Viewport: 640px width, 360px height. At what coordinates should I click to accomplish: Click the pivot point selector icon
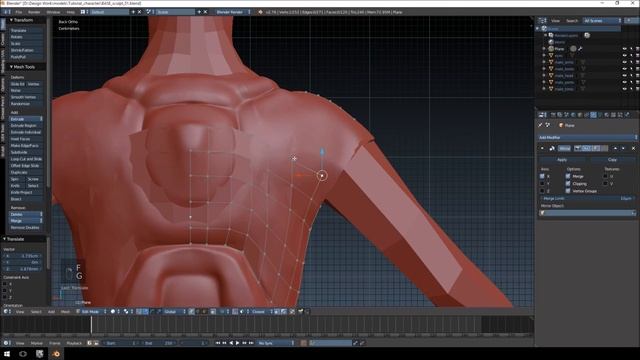[127, 311]
